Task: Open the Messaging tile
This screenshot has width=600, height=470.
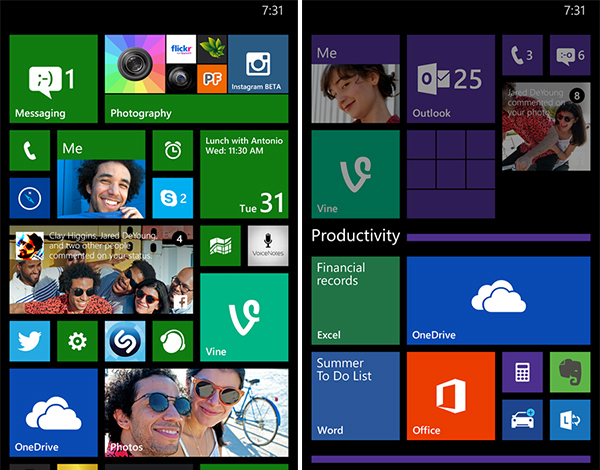Action: 54,79
